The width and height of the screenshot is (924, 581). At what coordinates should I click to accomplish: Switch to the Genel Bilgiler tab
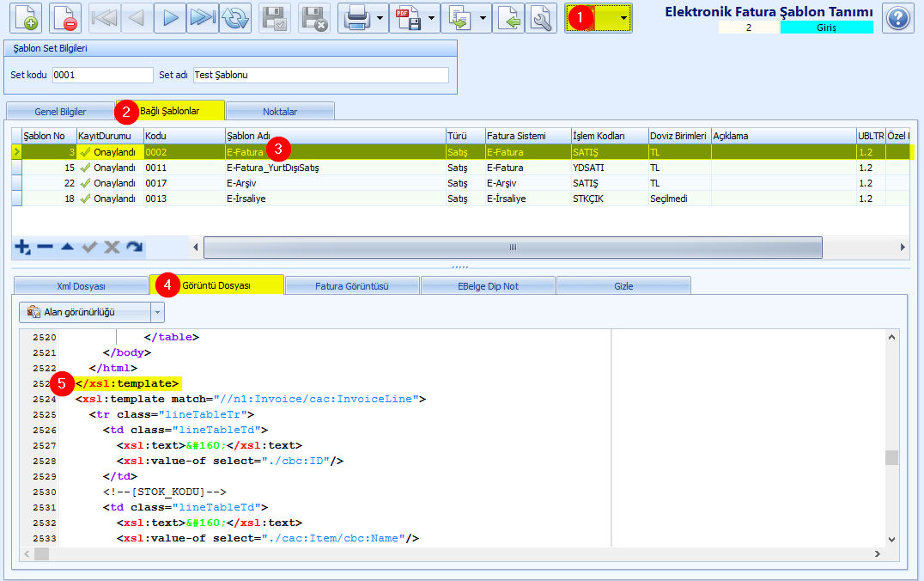(x=60, y=112)
